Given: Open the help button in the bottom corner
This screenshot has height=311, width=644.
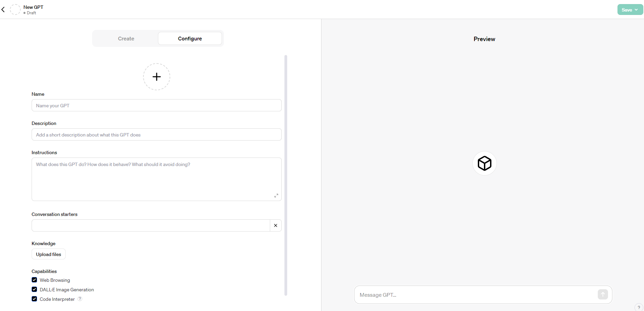Looking at the screenshot, I should (x=639, y=307).
